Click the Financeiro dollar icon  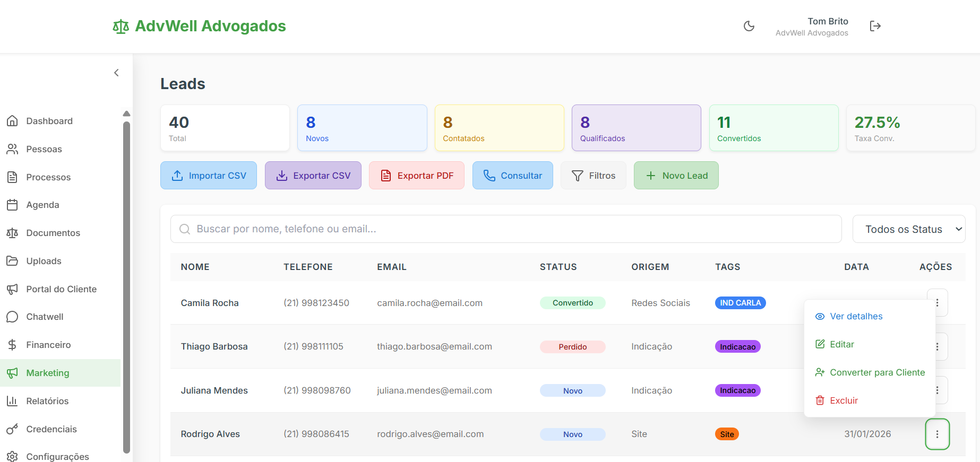point(12,345)
